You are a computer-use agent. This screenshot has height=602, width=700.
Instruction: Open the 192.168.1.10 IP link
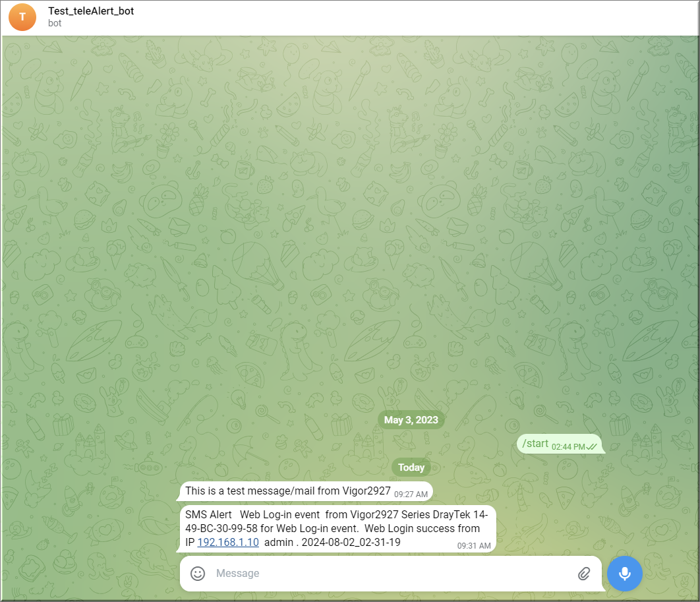tap(228, 542)
